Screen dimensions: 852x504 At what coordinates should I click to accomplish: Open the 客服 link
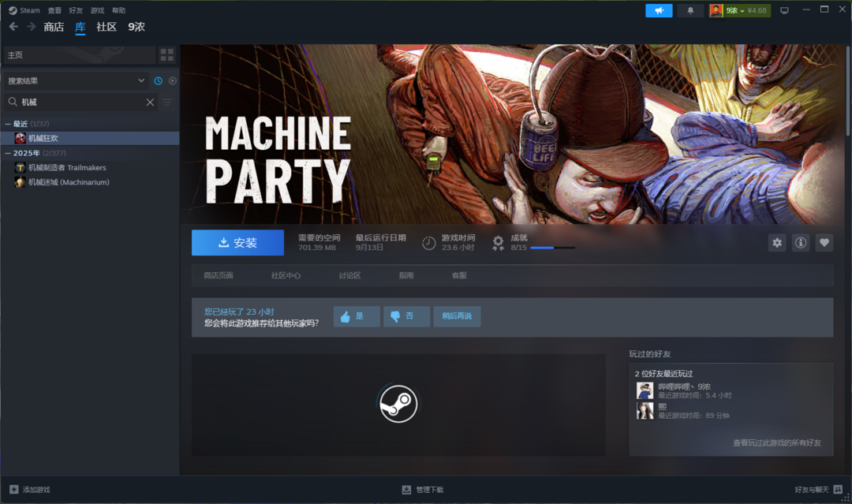coord(459,275)
